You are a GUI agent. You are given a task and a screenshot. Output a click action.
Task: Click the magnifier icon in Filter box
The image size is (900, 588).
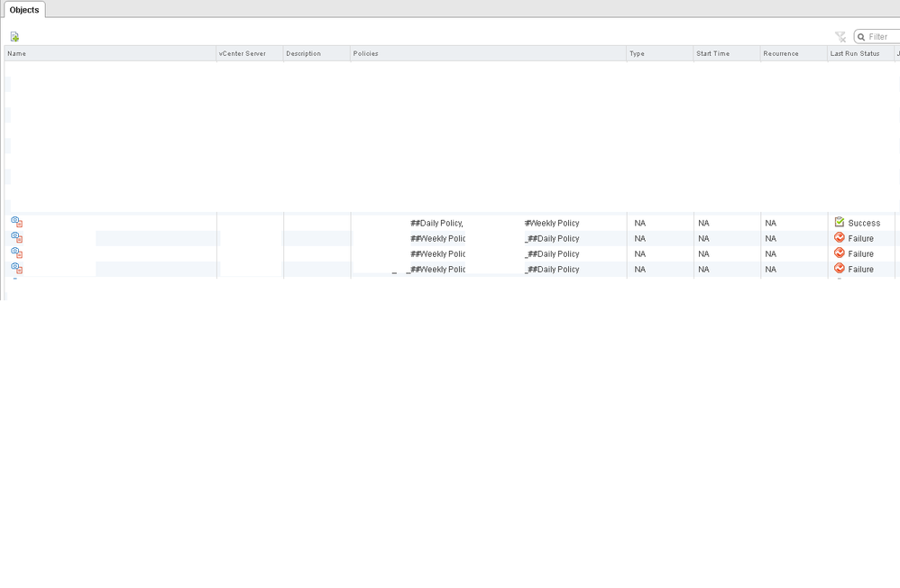point(861,37)
